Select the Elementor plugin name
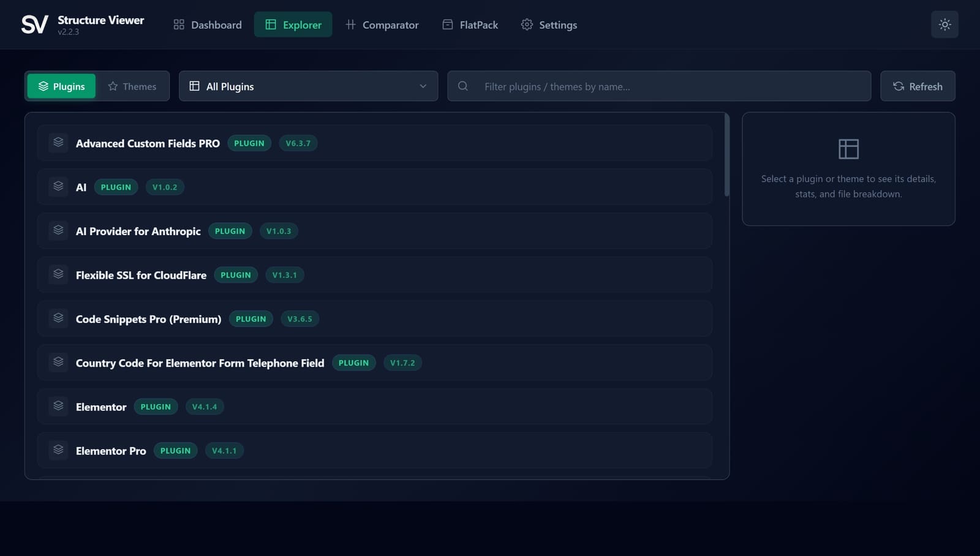980x556 pixels. tap(101, 407)
